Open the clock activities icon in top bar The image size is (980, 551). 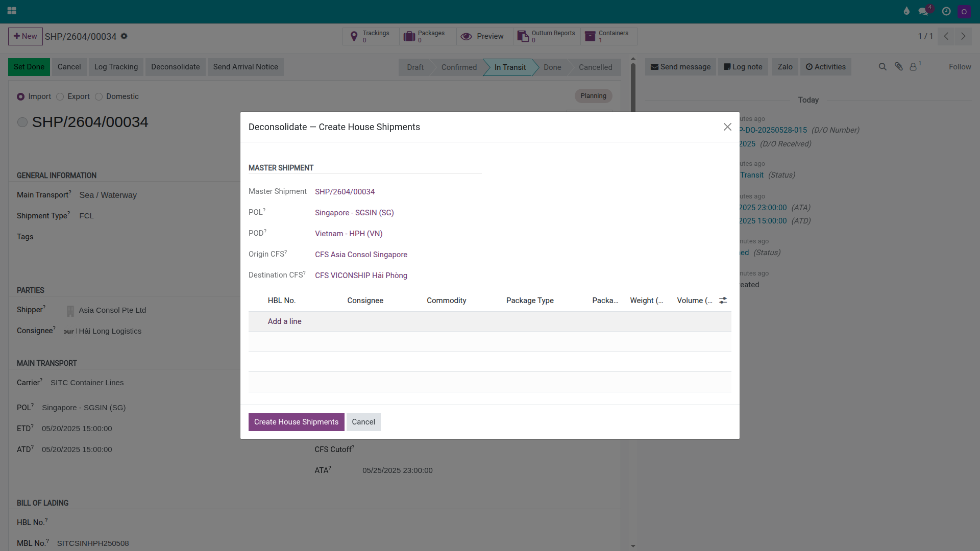946,11
